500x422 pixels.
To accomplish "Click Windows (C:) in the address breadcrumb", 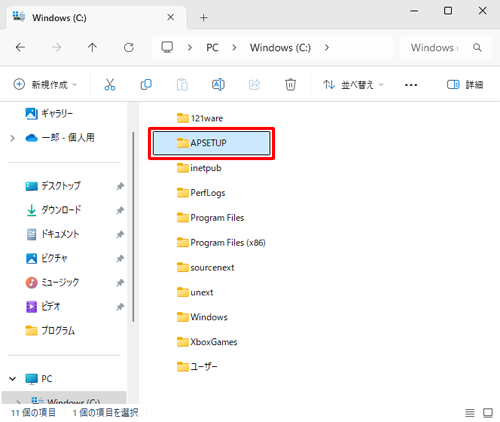I will pos(280,48).
